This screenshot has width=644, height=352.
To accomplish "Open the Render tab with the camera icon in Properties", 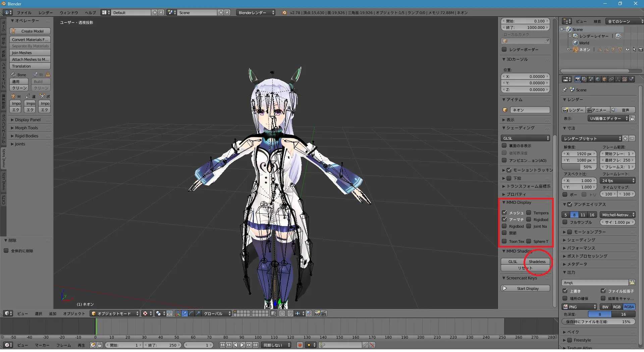I will point(578,80).
